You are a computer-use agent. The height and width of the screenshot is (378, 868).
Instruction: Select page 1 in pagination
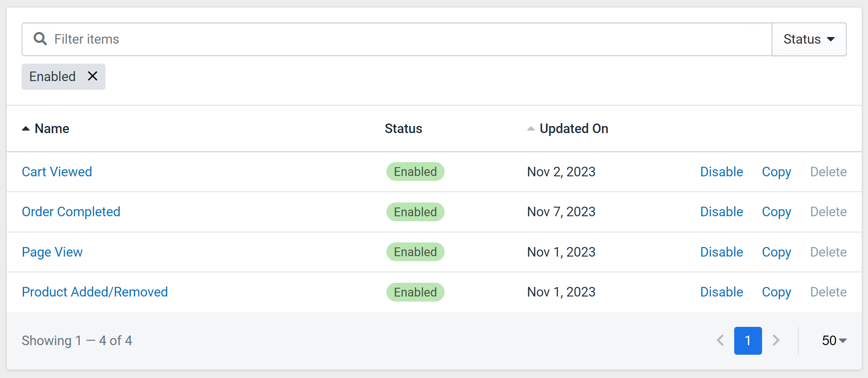coord(748,341)
